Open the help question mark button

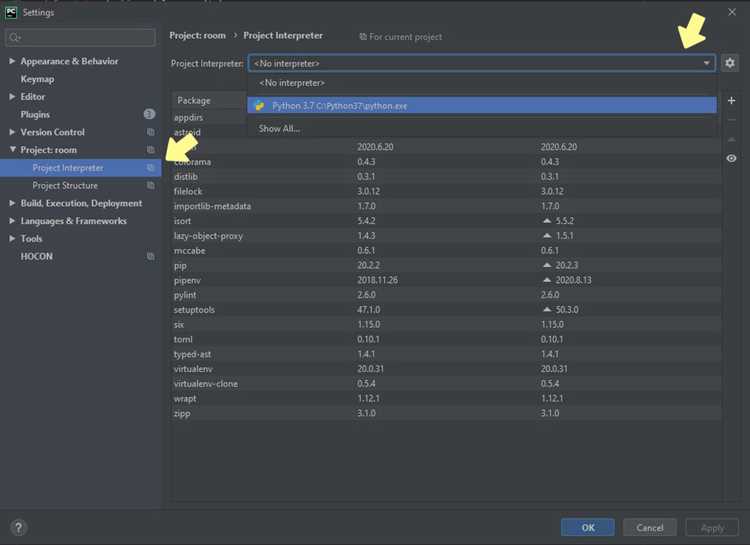pos(18,527)
